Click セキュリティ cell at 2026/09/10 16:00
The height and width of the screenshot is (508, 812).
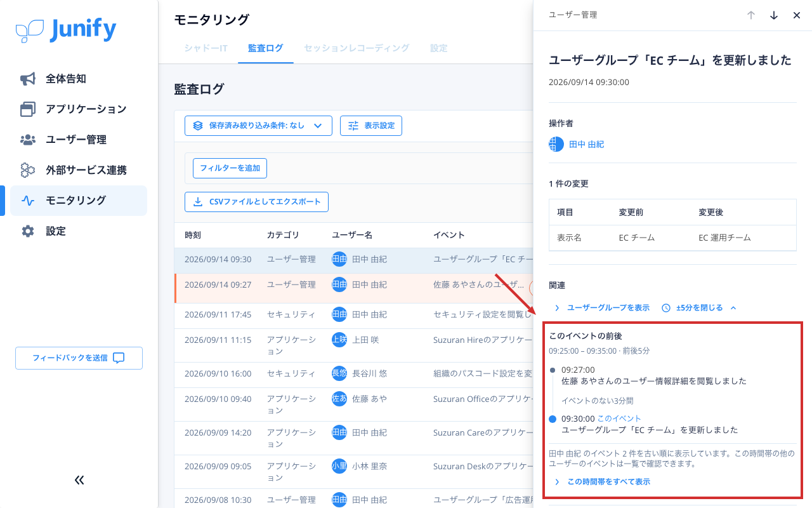tap(291, 373)
